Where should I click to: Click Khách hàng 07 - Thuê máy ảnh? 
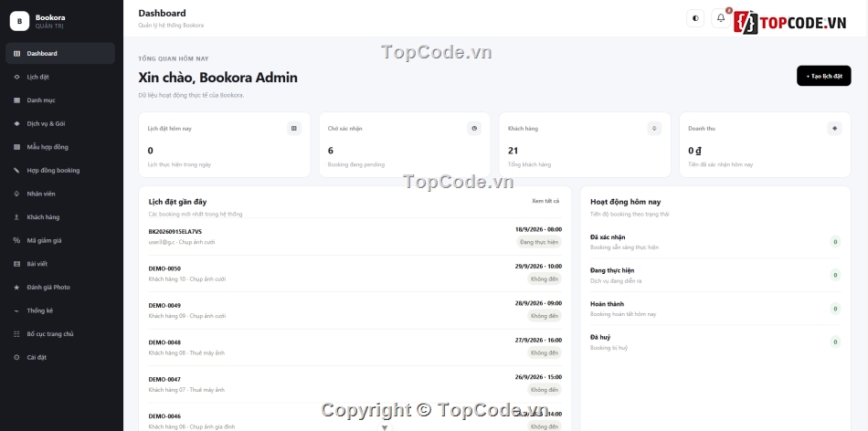tap(186, 390)
